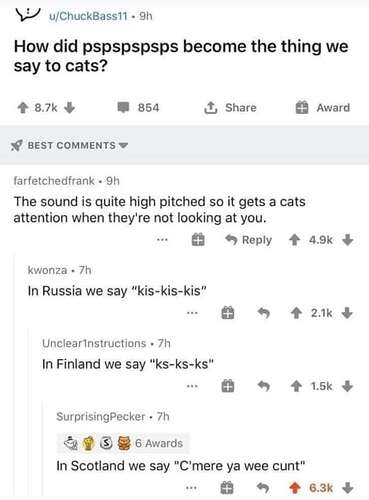Upvote farfetchedfrank's comment

(x=294, y=240)
